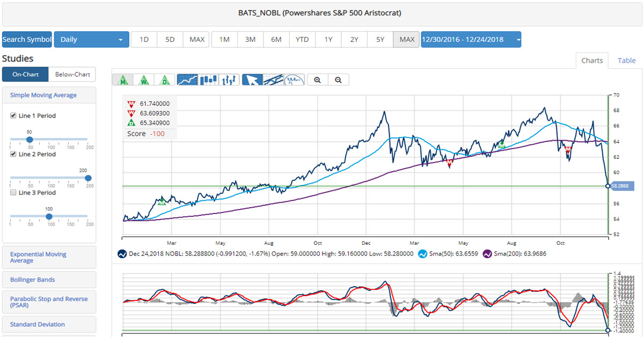This screenshot has height=337, width=644.
Task: Click the Line 3 Period slider handle
Action: 49,217
